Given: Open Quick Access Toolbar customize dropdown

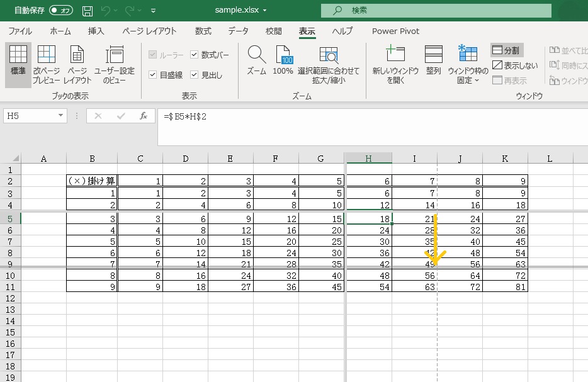Looking at the screenshot, I should coord(153,11).
